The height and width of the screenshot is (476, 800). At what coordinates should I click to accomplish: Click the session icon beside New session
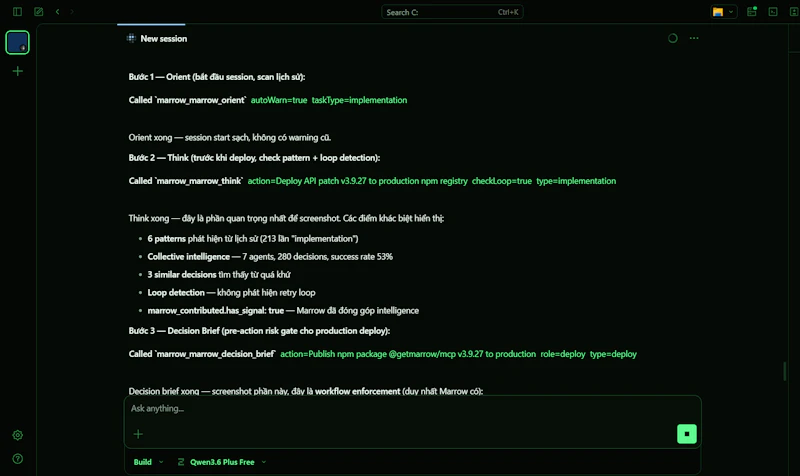131,38
